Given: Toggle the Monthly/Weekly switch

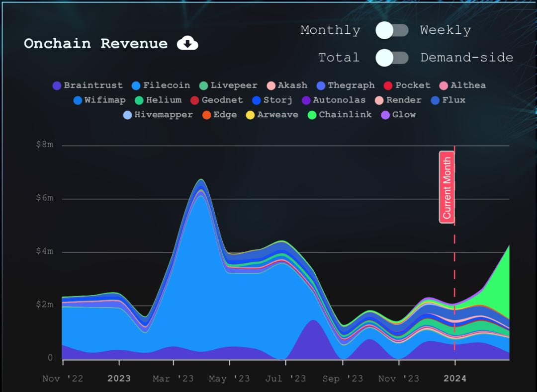Looking at the screenshot, I should 392,30.
